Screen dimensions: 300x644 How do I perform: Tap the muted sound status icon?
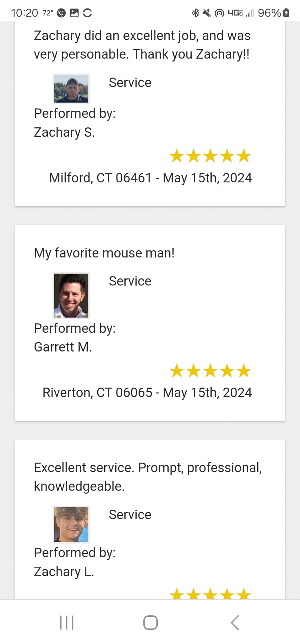click(207, 13)
